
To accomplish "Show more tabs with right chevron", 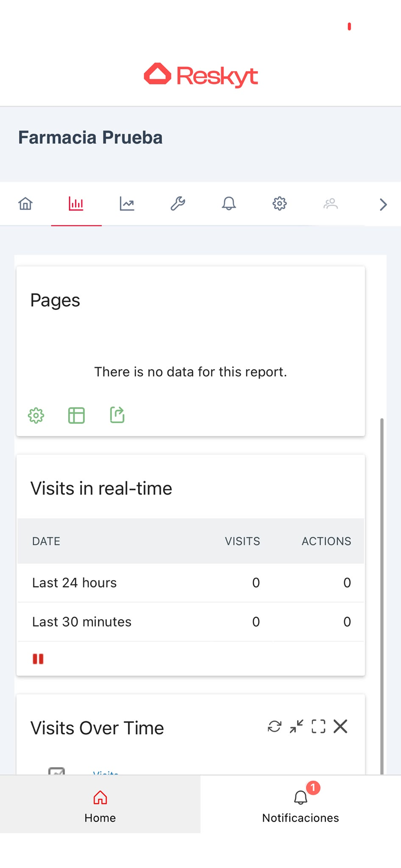I will point(383,204).
